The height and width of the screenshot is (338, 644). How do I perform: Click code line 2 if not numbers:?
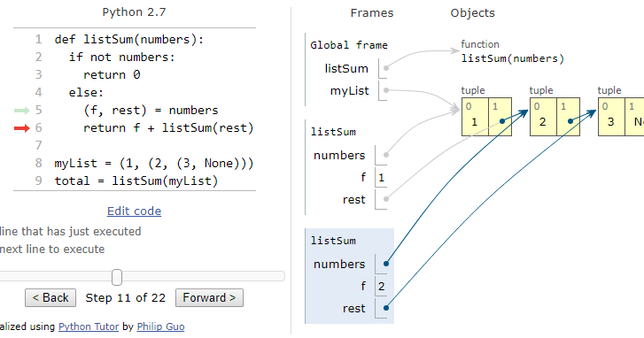pos(122,57)
